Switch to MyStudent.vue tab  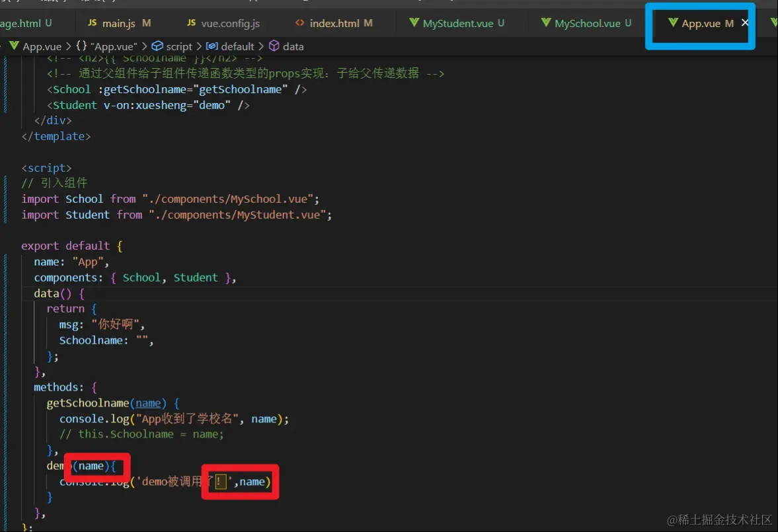(x=457, y=23)
